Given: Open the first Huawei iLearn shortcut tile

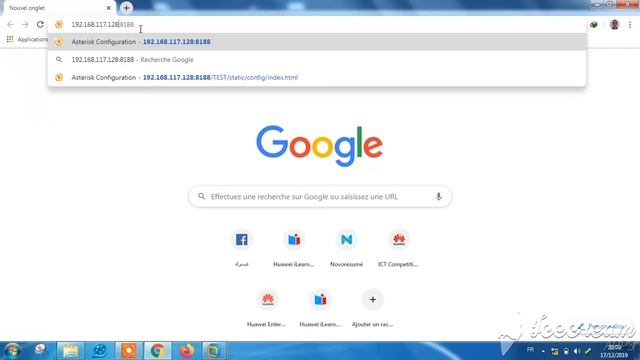Looking at the screenshot, I should click(x=294, y=248).
